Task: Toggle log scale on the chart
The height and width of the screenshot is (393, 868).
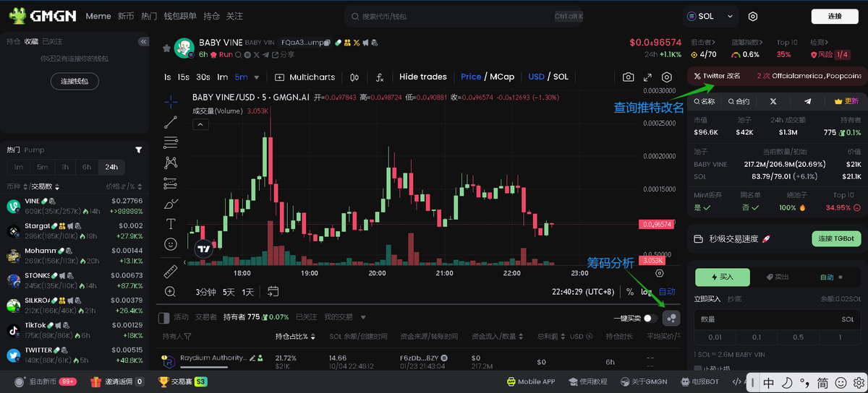Action: (647, 292)
